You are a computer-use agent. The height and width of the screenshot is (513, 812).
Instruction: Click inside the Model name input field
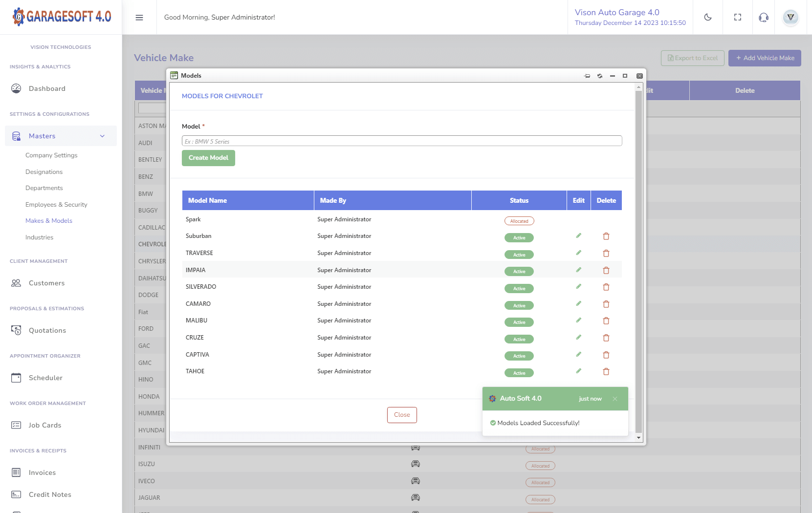(x=402, y=141)
